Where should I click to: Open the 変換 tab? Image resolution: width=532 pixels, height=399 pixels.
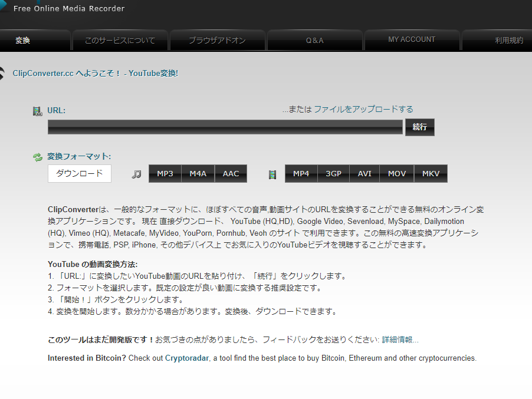point(35,40)
